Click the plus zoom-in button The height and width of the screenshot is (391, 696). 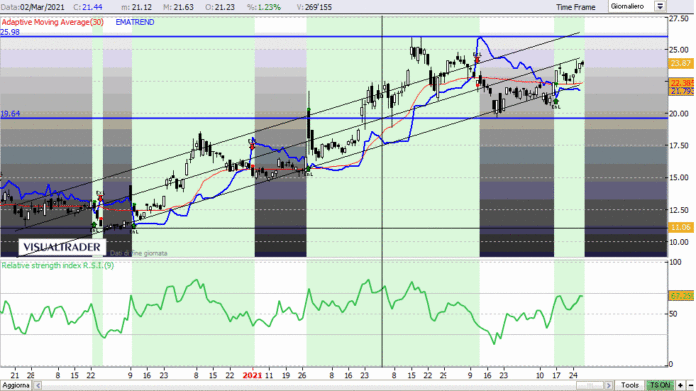(x=680, y=385)
